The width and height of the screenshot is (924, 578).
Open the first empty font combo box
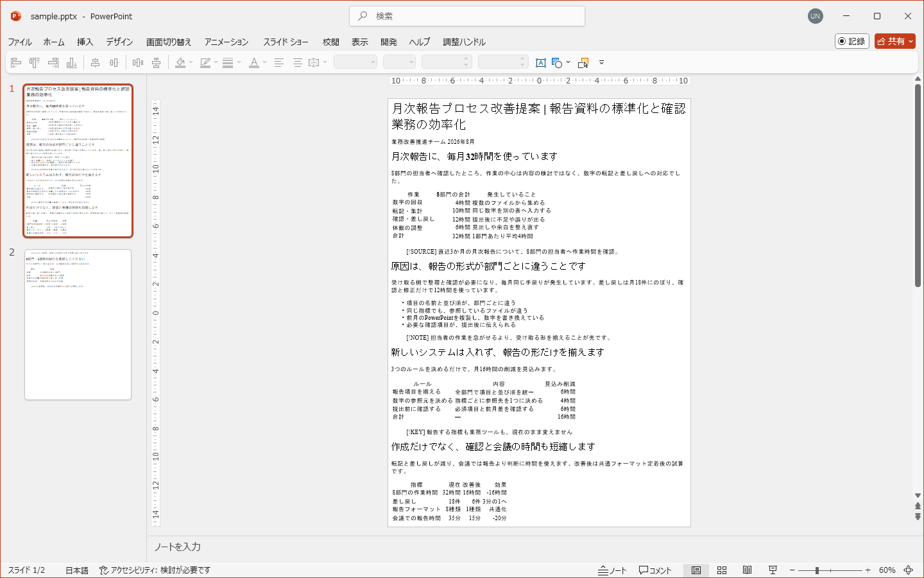coord(355,62)
